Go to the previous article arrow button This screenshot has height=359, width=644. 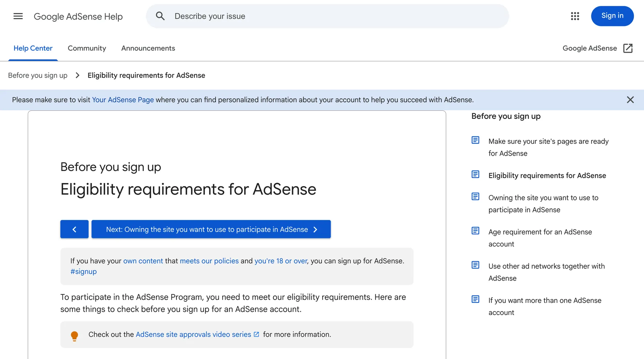point(74,229)
